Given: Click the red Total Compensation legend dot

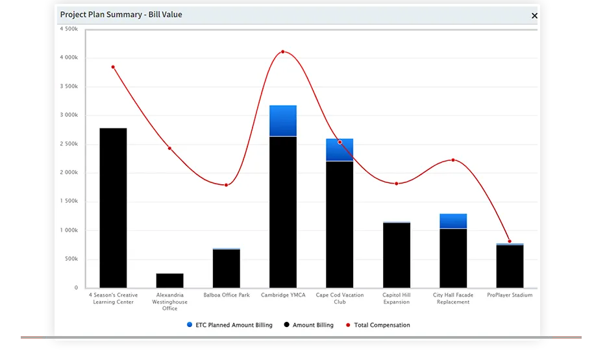Looking at the screenshot, I should pos(348,325).
